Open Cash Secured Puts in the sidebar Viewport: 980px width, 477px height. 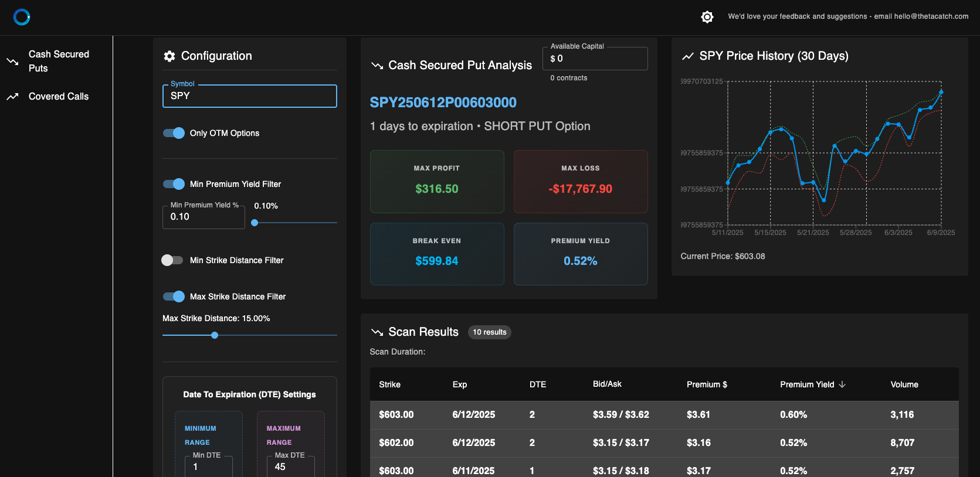(56, 61)
